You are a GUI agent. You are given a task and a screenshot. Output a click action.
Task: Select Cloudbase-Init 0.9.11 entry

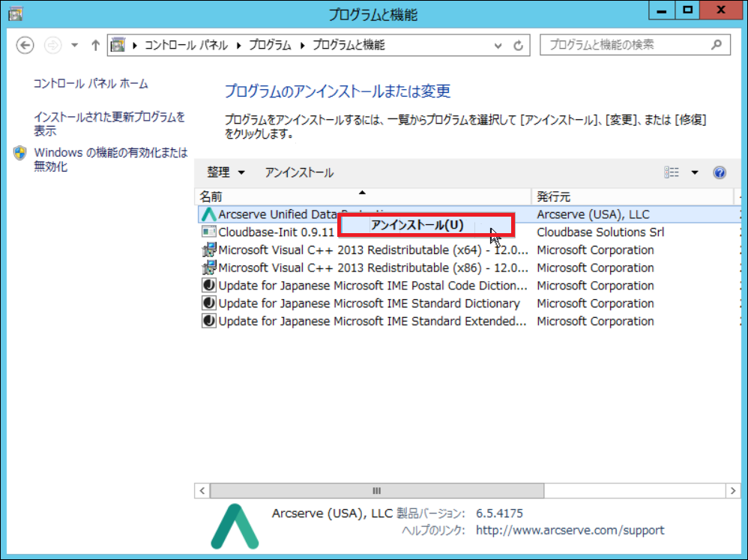[x=277, y=232]
